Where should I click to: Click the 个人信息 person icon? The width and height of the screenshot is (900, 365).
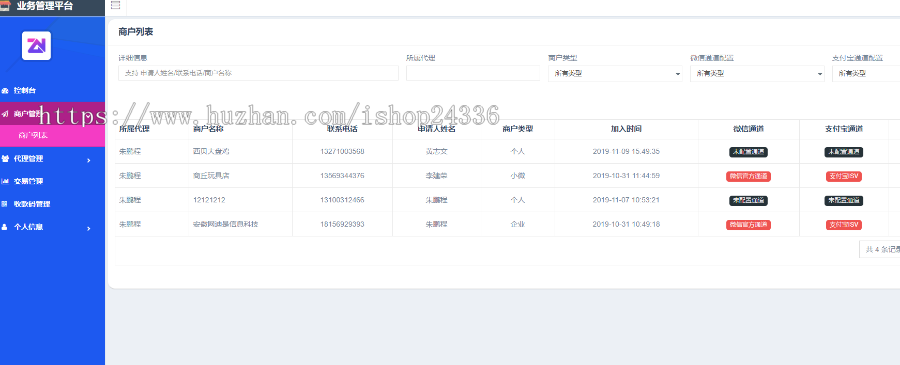tap(5, 227)
